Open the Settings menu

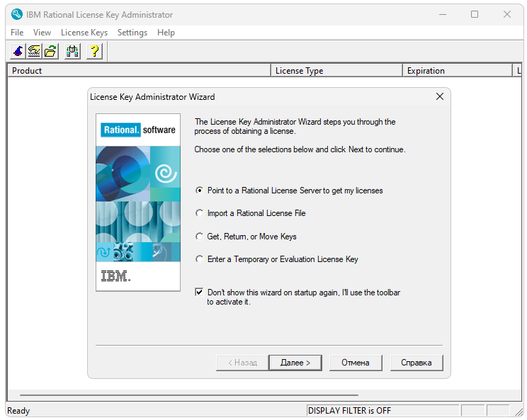pyautogui.click(x=132, y=33)
